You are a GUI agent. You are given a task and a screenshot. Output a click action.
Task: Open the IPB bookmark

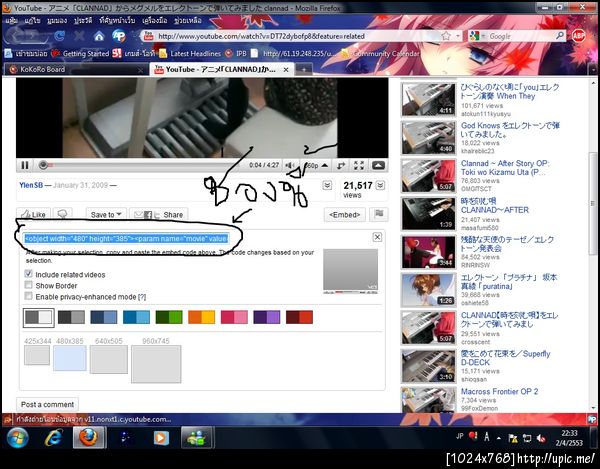[x=236, y=54]
